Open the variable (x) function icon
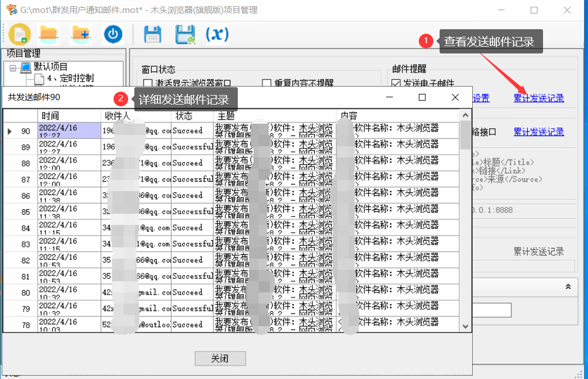588x379 pixels. [217, 34]
